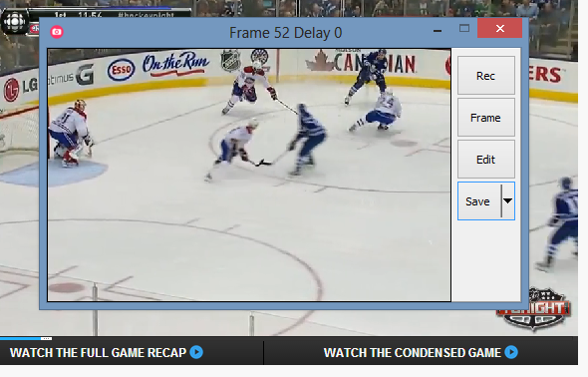Start recording with the Rec button
This screenshot has width=588, height=377.
[x=486, y=76]
